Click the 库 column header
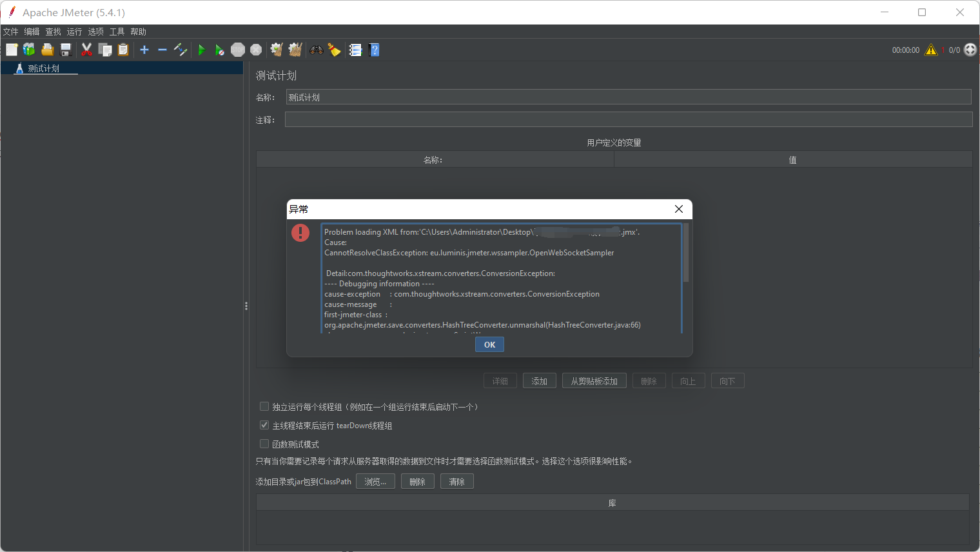The width and height of the screenshot is (980, 552). tap(612, 503)
